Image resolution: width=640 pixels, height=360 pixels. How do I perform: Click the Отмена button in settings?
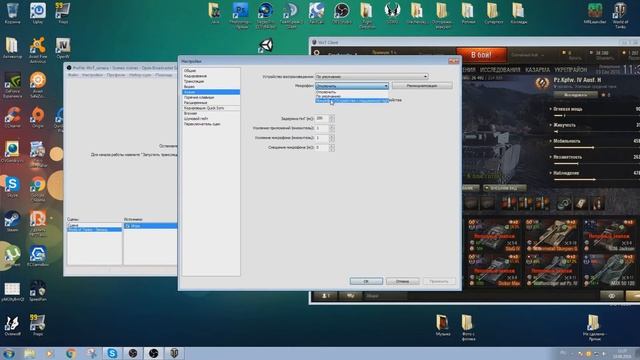[x=402, y=281]
